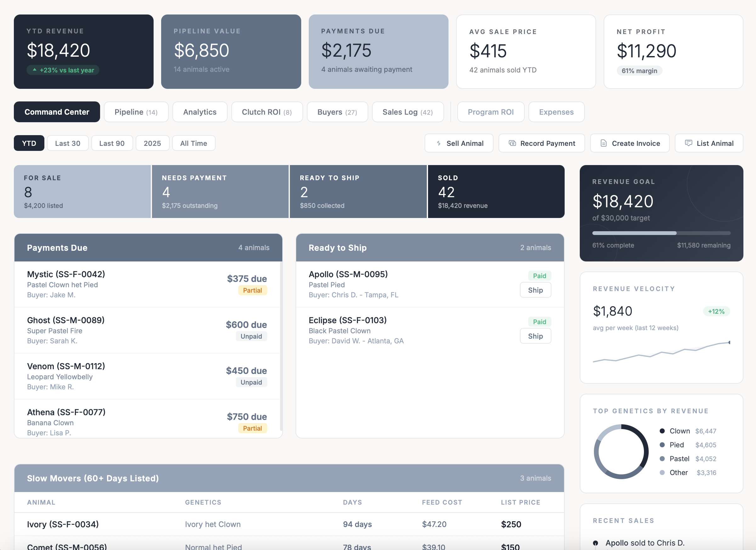Open the Buyers (27) tab
This screenshot has width=756, height=550.
tap(337, 112)
